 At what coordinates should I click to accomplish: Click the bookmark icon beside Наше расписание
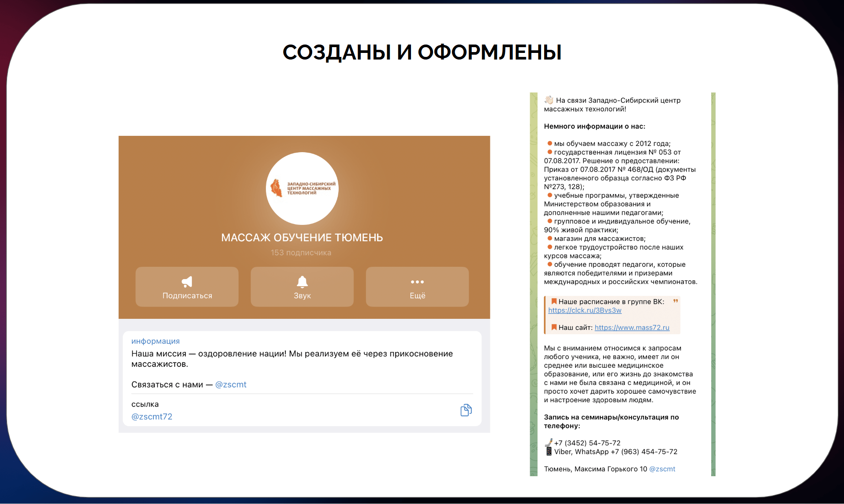(553, 302)
